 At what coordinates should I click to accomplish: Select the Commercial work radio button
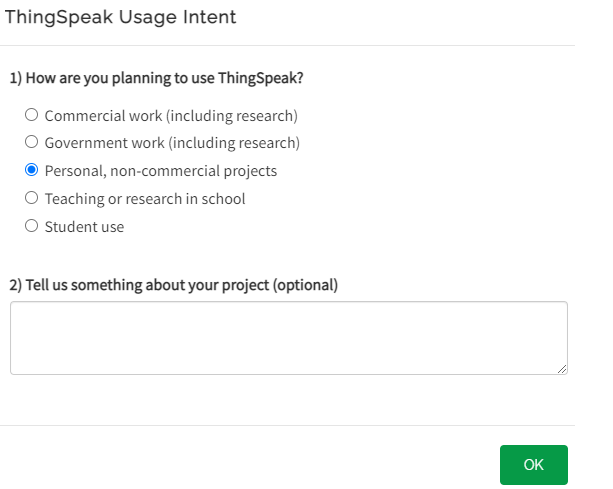point(31,115)
